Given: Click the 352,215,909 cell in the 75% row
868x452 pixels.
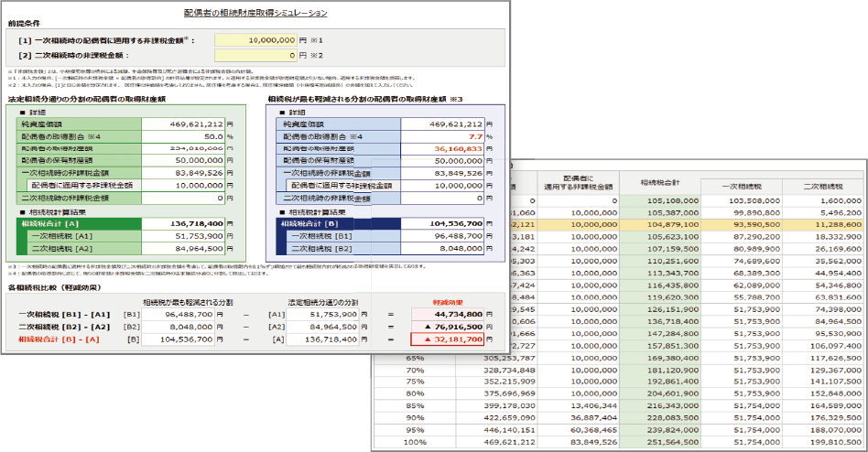Looking at the screenshot, I should pyautogui.click(x=496, y=382).
